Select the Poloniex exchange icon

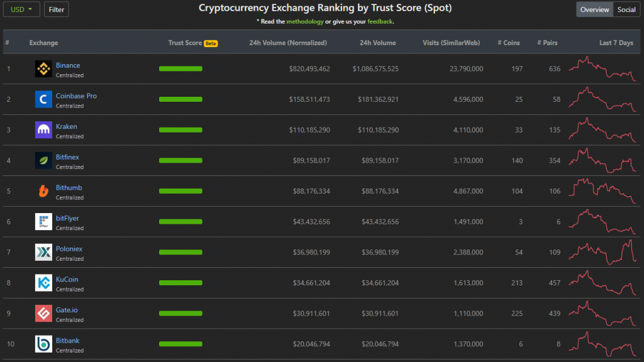[42, 253]
